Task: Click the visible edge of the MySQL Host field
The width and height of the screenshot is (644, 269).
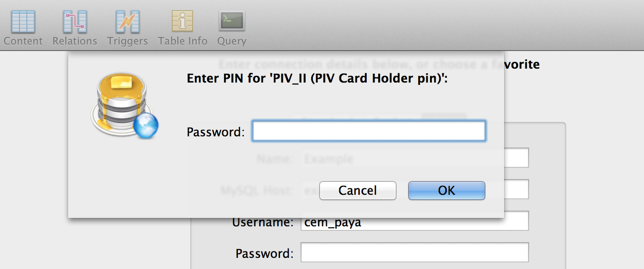Action: pos(516,189)
